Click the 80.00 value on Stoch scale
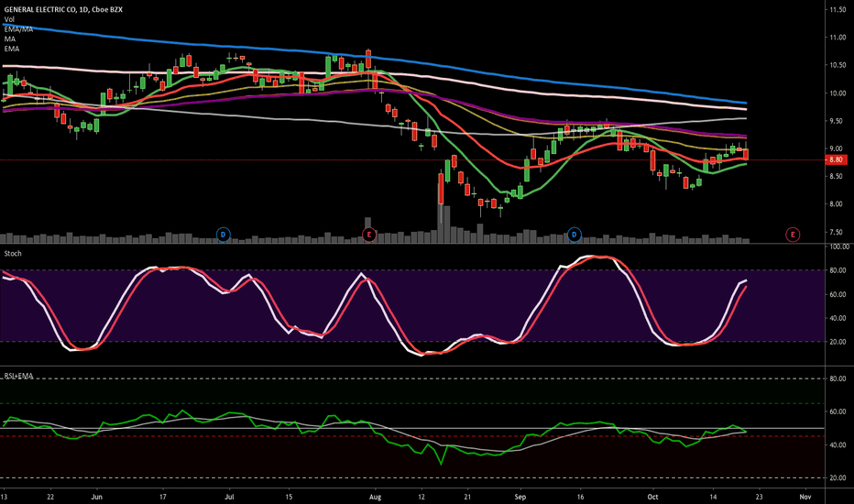Viewport: 854px width, 504px height. tap(838, 270)
